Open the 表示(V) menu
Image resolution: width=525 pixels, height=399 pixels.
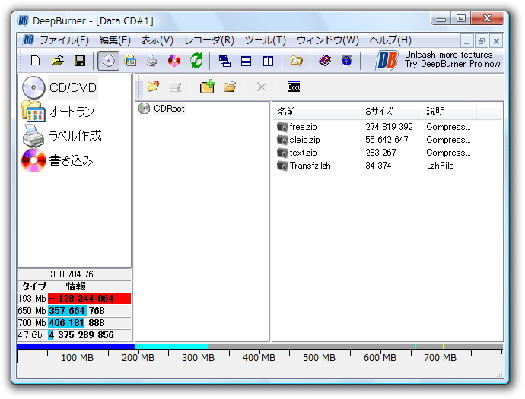157,41
